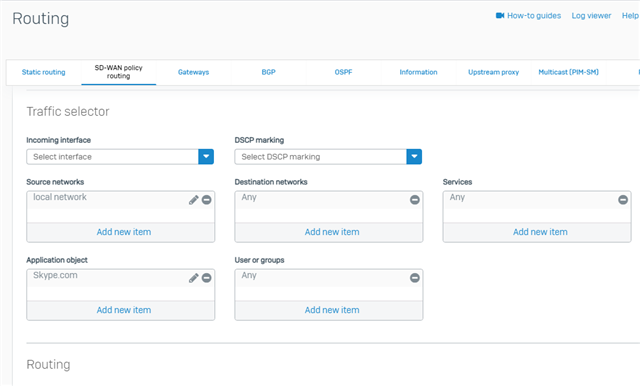Viewport: 640px width, 386px height.
Task: Edit the local network source entry
Action: 193,200
